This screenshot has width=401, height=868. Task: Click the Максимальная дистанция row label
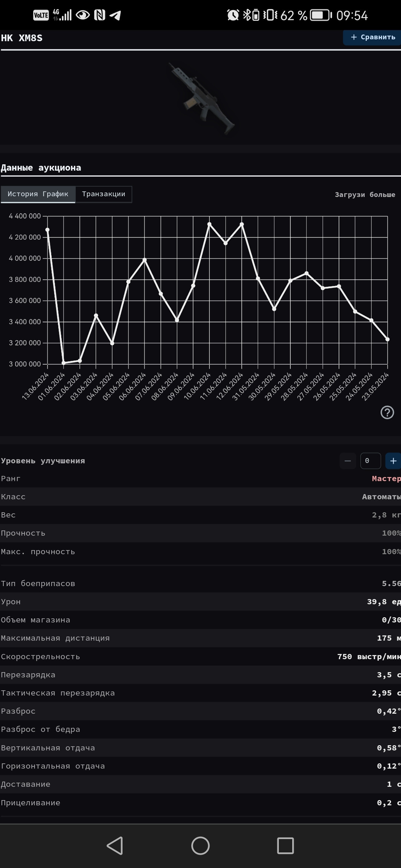point(55,638)
